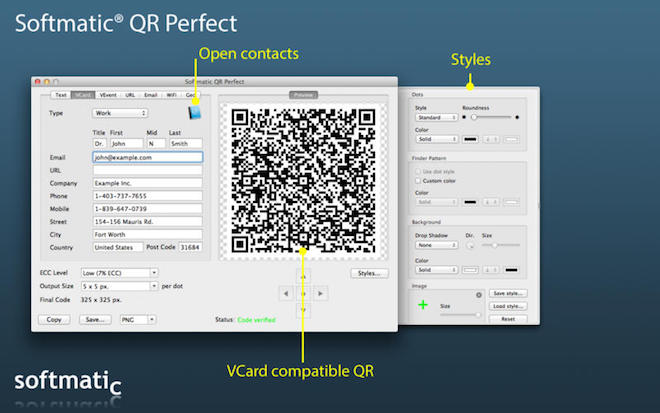
Task: Click the Last name field containing Smith
Action: [x=186, y=144]
